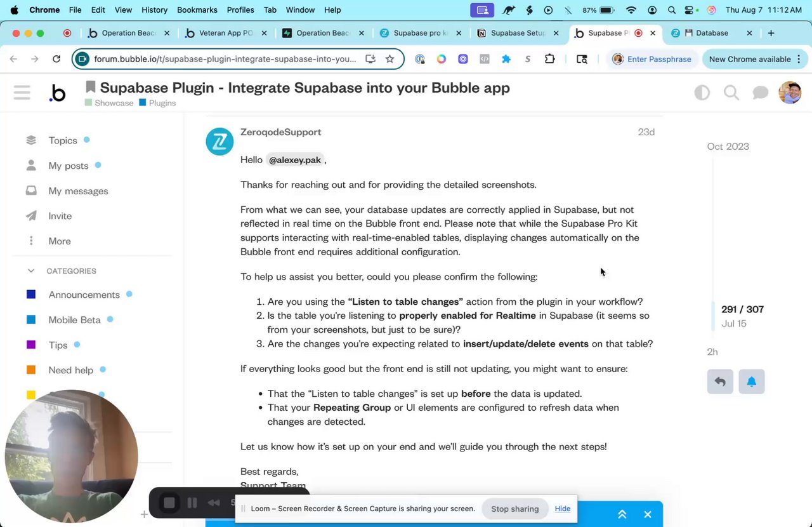Viewport: 812px width, 527px height.
Task: Open the Plugins category tag
Action: click(x=157, y=103)
